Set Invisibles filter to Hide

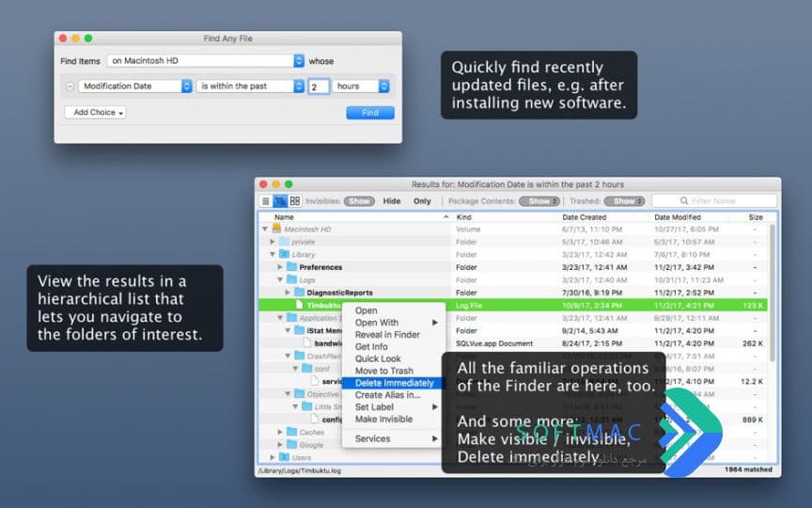(x=392, y=201)
